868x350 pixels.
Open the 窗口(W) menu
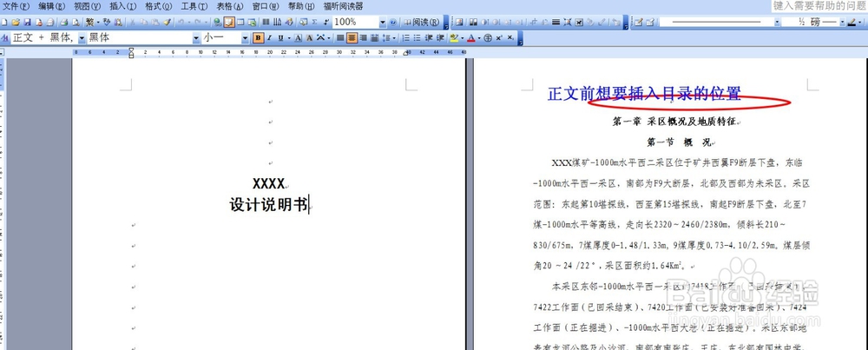(266, 7)
